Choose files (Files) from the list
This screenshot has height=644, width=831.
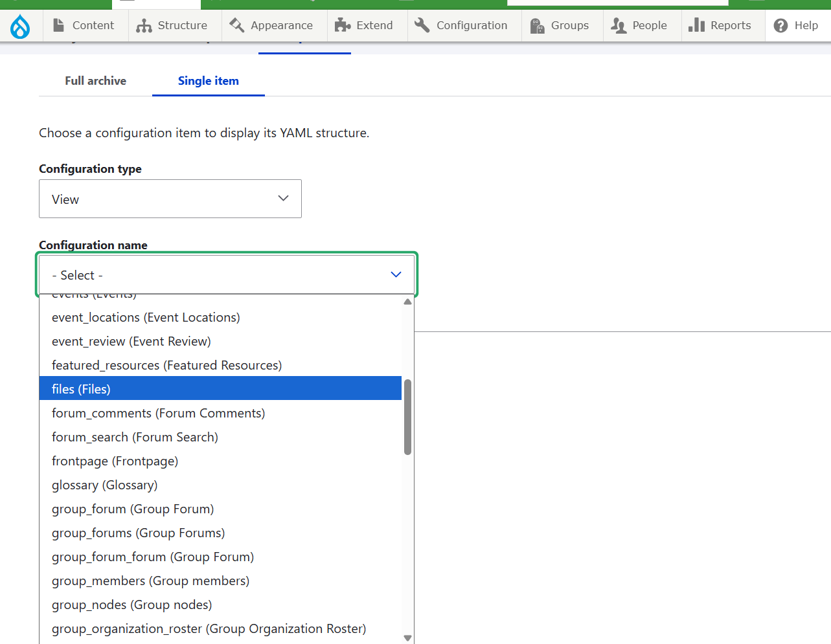(x=220, y=388)
